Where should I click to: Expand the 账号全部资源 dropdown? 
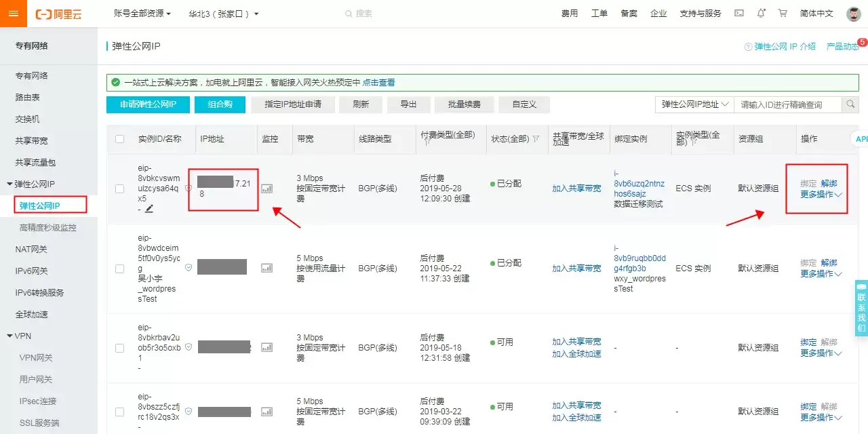[x=142, y=14]
